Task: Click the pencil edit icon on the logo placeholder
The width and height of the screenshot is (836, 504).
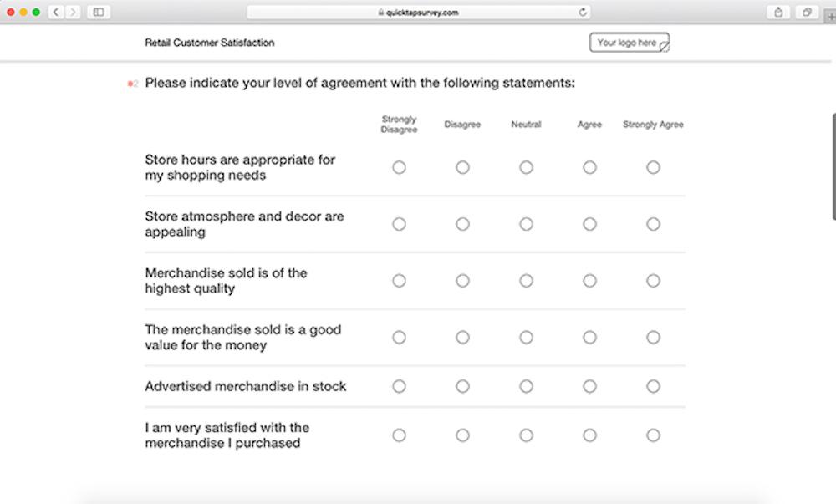Action: tap(665, 46)
